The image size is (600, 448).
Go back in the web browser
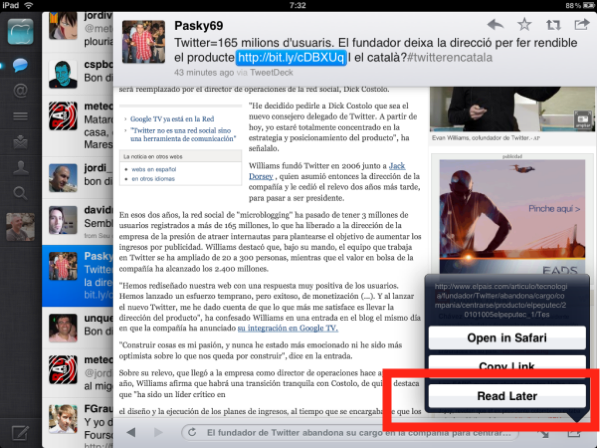[131, 433]
